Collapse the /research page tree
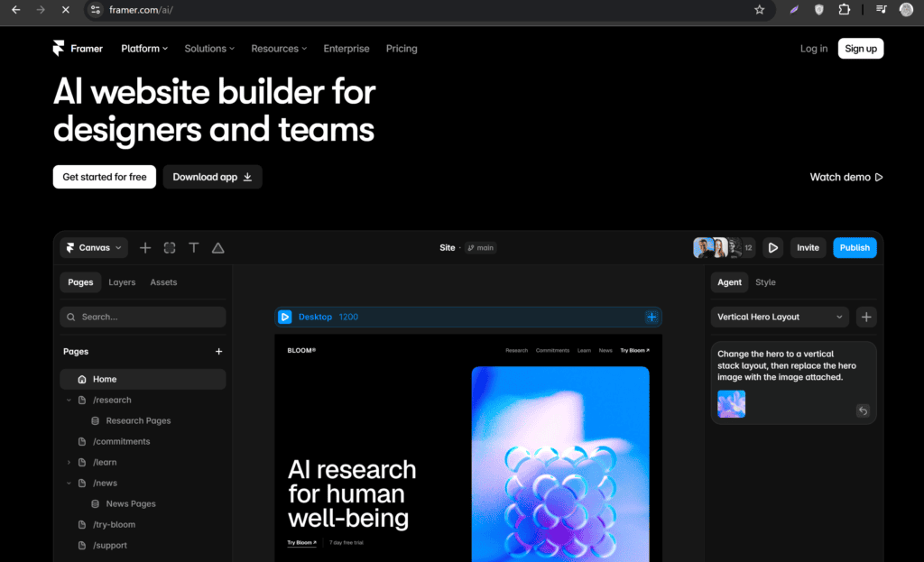Image resolution: width=924 pixels, height=562 pixels. (x=69, y=400)
